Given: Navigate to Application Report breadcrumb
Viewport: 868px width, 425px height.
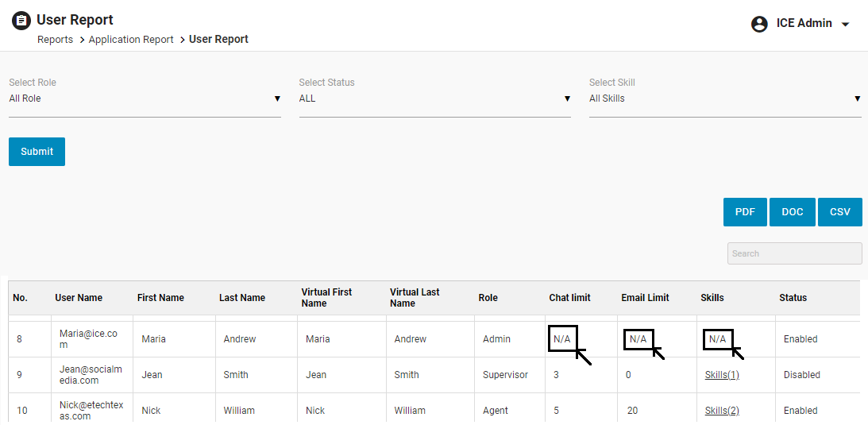Looking at the screenshot, I should [x=131, y=40].
